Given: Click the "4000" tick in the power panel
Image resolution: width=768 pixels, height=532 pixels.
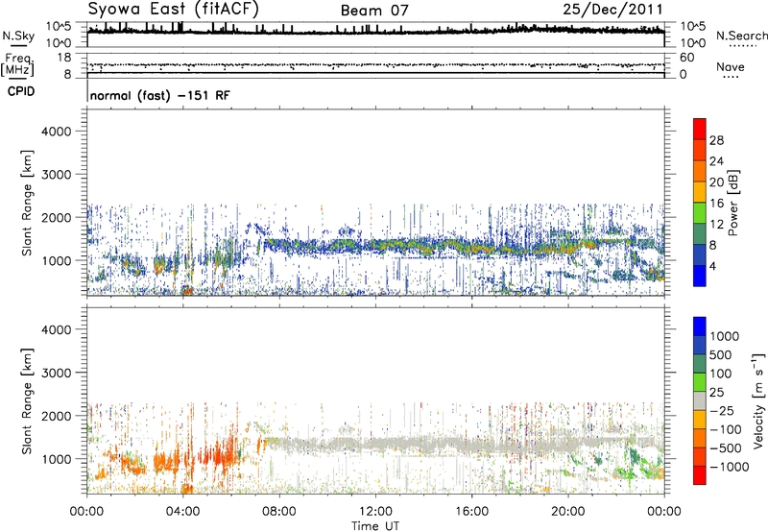Looking at the screenshot, I should click(x=57, y=132).
